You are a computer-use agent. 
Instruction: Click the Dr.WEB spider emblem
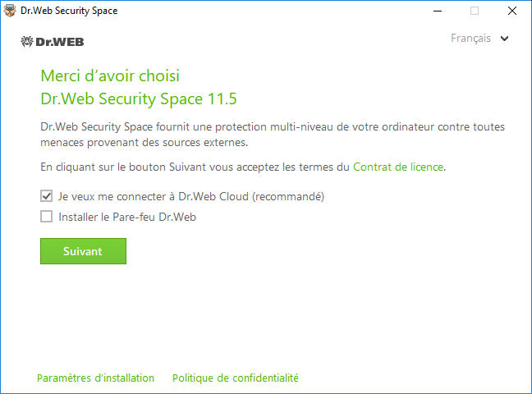27,42
